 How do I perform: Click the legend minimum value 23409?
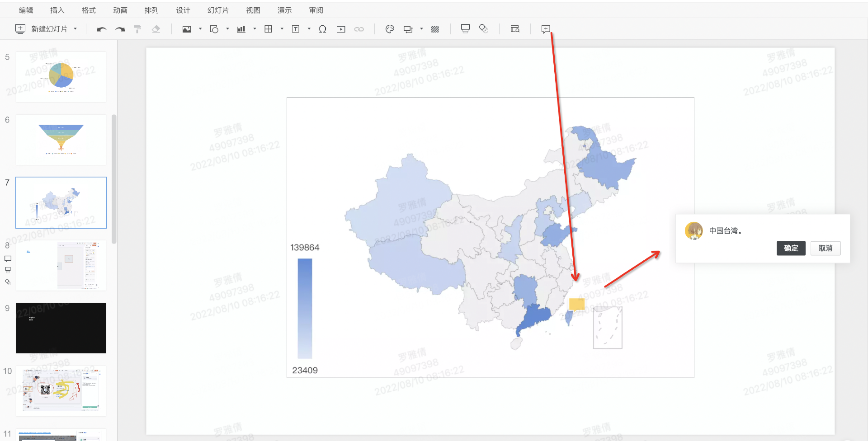[305, 371]
